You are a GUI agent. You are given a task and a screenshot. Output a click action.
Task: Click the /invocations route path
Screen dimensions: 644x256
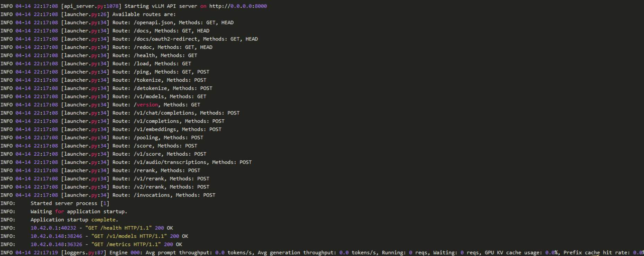[x=152, y=195]
